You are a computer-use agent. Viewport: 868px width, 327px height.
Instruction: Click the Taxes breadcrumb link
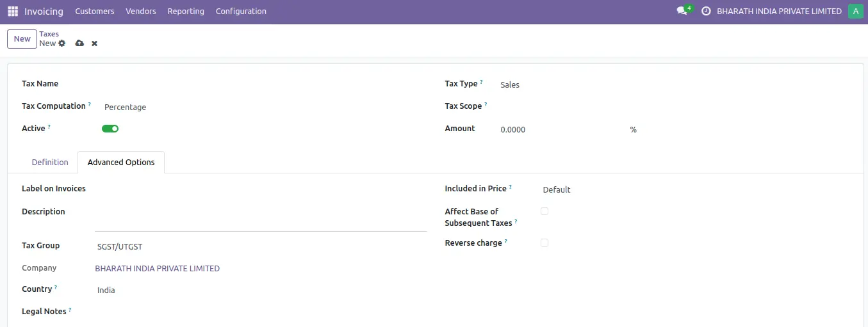point(49,34)
